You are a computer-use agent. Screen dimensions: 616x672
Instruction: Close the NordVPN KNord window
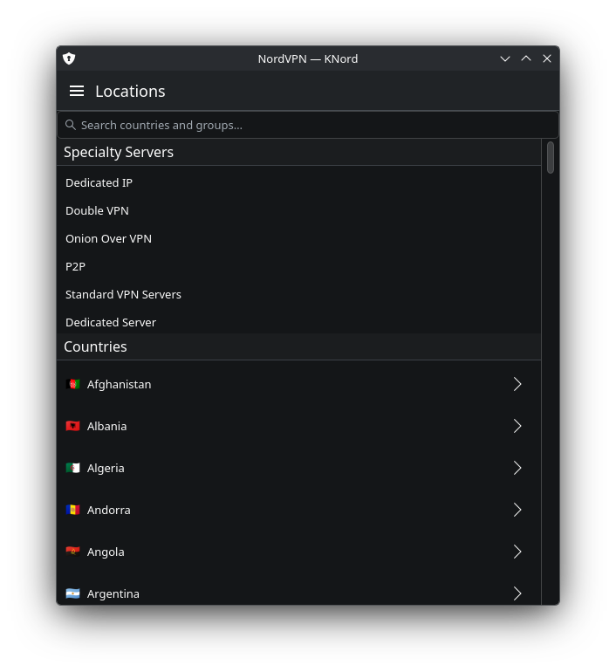point(546,58)
